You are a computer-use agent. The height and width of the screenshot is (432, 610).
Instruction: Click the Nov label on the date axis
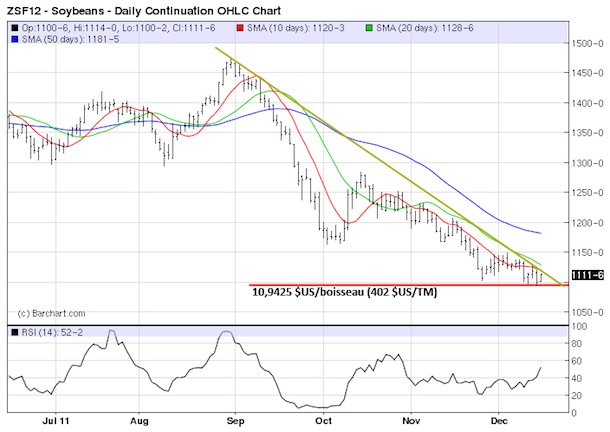click(411, 422)
